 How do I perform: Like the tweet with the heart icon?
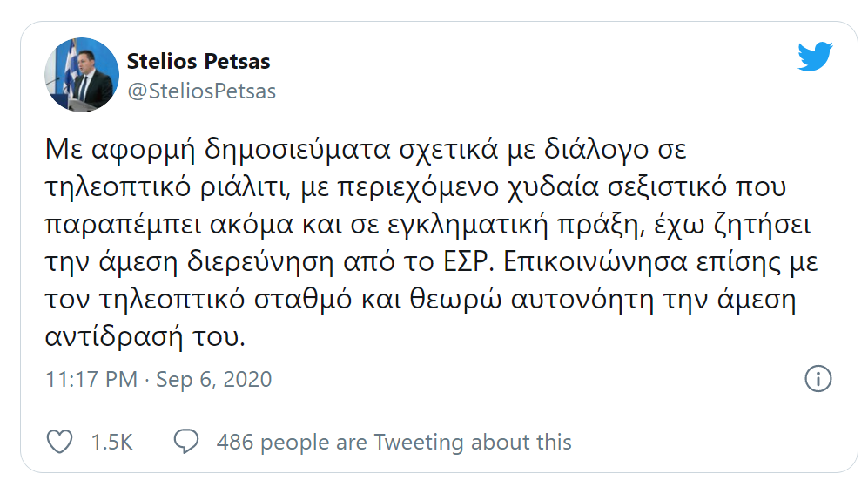[58, 442]
